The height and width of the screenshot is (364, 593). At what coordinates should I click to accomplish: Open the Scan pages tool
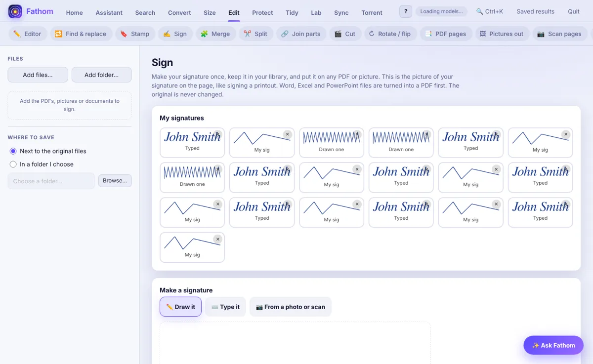pos(559,34)
